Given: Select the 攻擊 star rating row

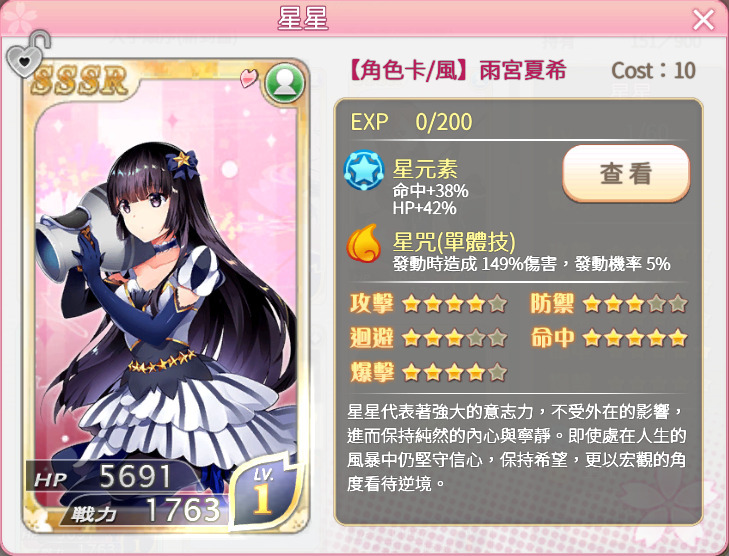Looking at the screenshot, I should coord(428,304).
